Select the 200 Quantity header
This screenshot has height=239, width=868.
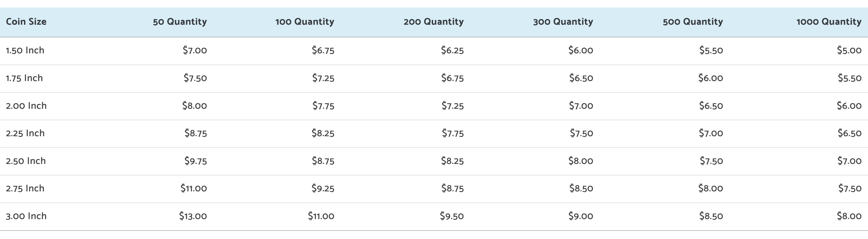pyautogui.click(x=434, y=22)
